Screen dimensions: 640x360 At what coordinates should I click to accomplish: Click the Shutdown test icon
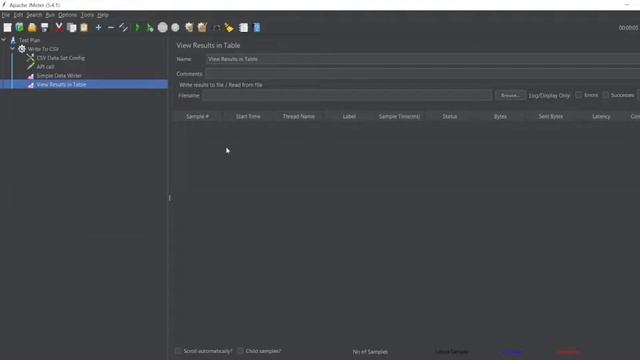click(175, 27)
